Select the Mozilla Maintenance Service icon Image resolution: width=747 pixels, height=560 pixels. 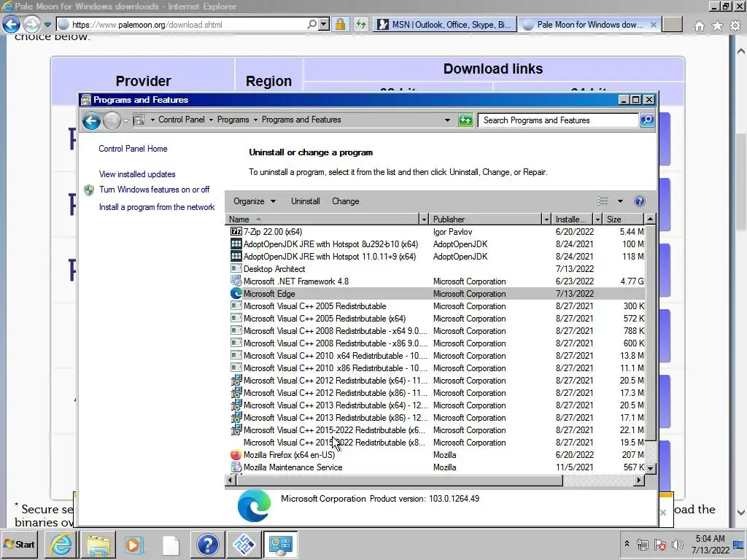coord(236,467)
